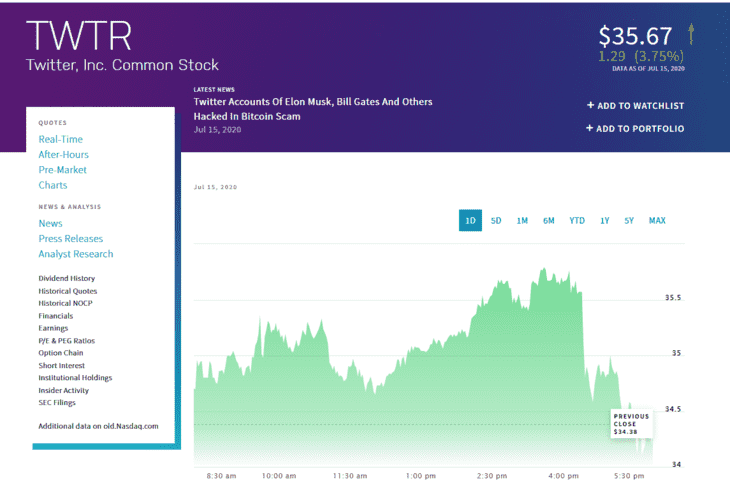Click the 4:00 pm axis label
This screenshot has width=730, height=500.
tap(563, 476)
